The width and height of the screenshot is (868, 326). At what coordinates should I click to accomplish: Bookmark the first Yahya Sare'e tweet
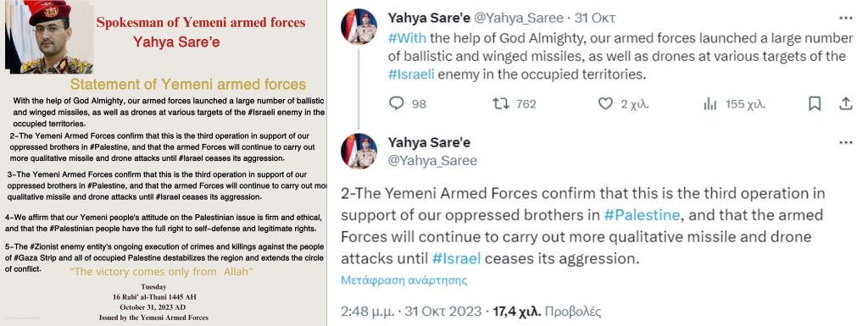click(815, 103)
